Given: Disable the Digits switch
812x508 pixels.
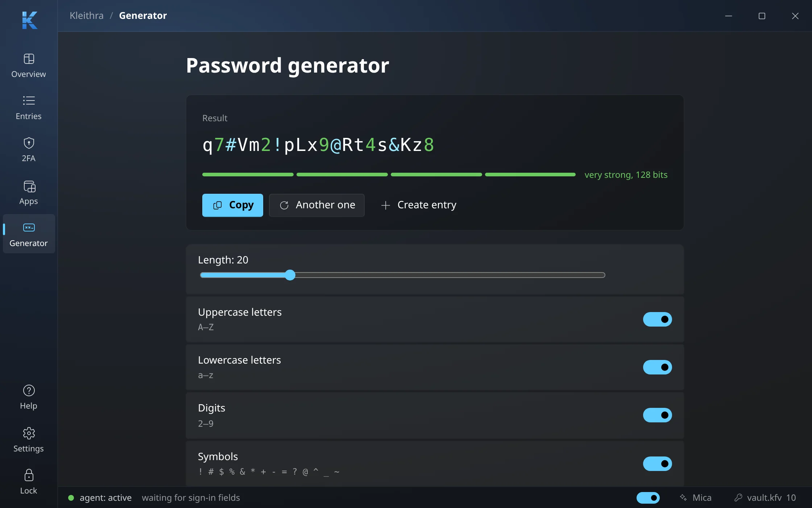Looking at the screenshot, I should click(658, 415).
